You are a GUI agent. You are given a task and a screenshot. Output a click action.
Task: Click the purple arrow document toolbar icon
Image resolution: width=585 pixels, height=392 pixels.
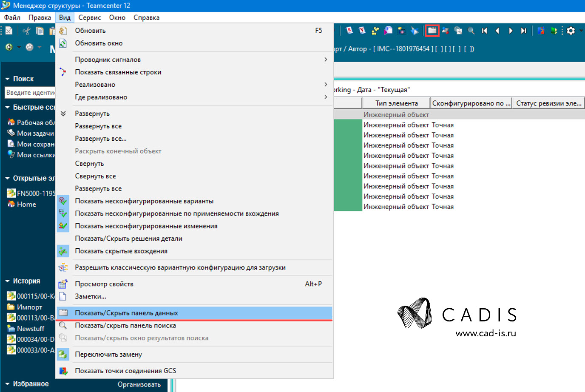point(388,31)
